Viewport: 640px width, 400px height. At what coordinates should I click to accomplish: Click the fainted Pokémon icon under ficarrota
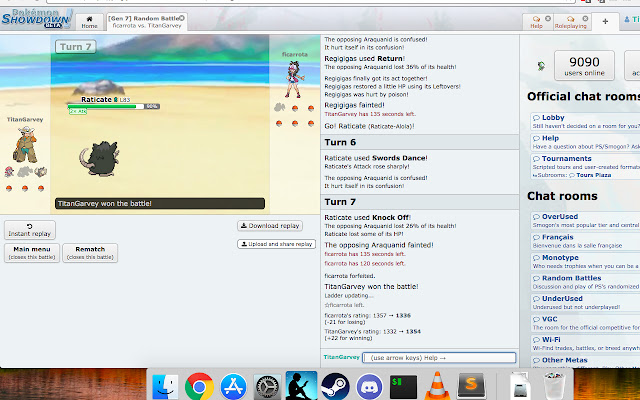279,108
